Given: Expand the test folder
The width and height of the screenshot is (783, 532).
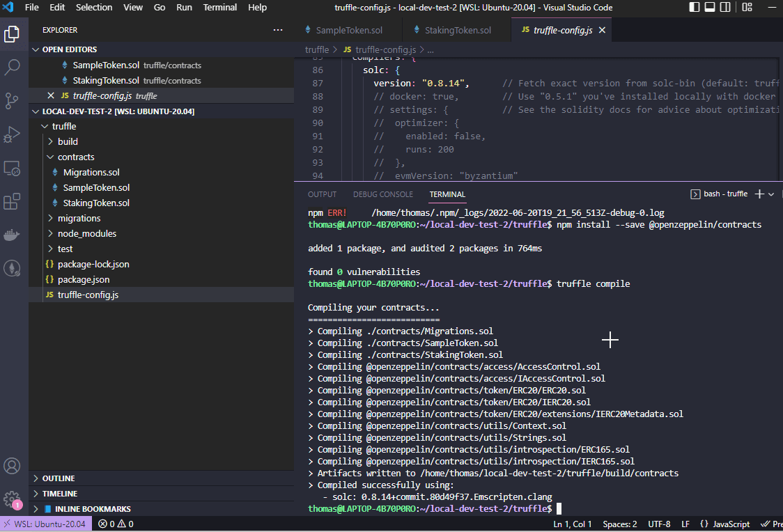Looking at the screenshot, I should click(162, 249).
